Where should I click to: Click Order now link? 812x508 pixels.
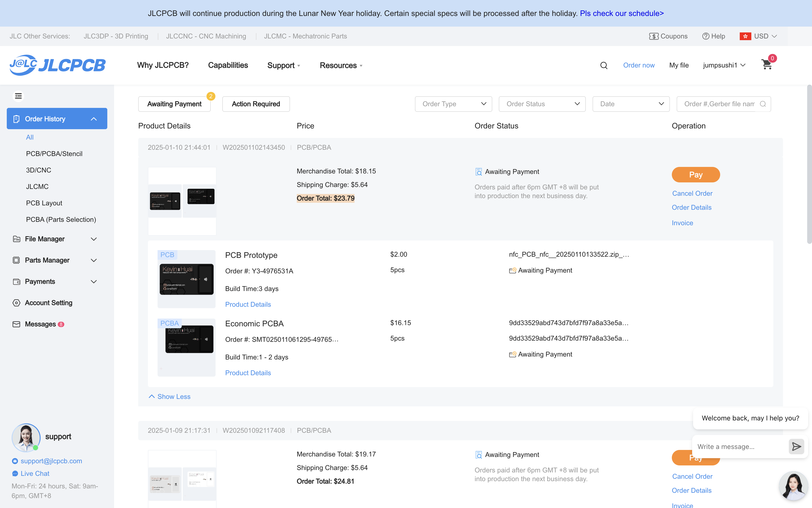638,65
